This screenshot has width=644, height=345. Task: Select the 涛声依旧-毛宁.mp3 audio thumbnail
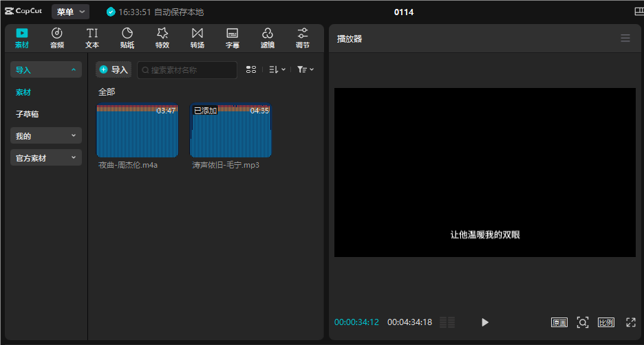point(230,131)
